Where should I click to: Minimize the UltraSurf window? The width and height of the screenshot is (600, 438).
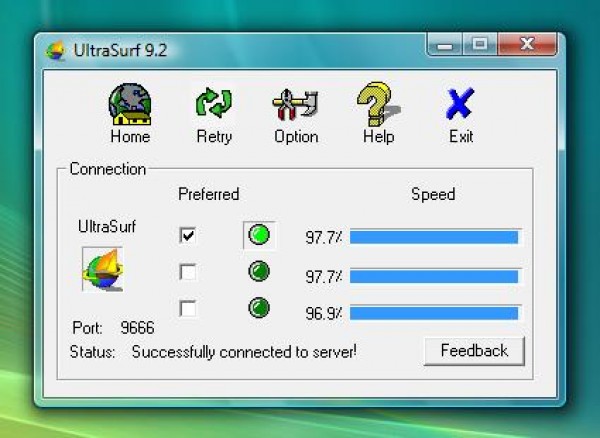coord(445,45)
